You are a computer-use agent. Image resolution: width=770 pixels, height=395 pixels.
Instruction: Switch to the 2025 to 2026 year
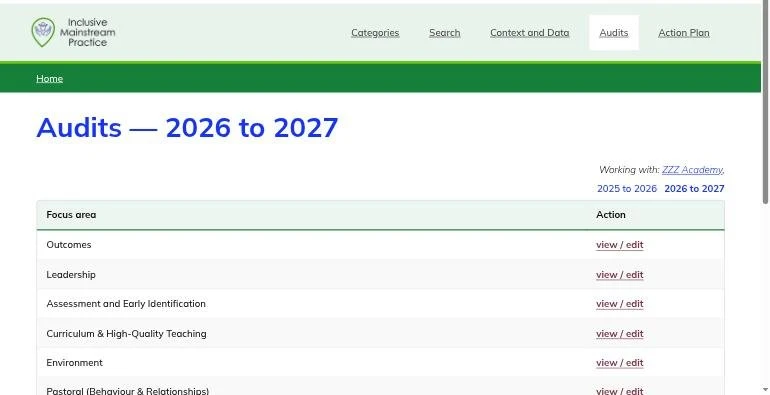(x=627, y=189)
